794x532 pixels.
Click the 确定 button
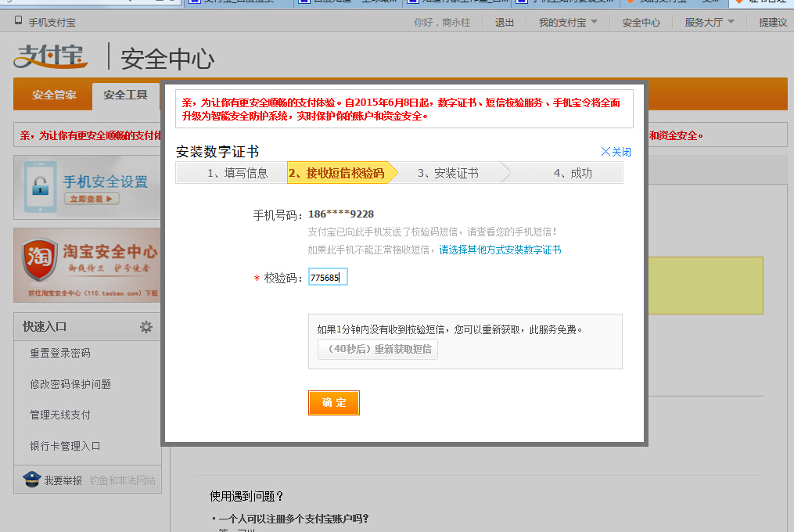(x=333, y=403)
